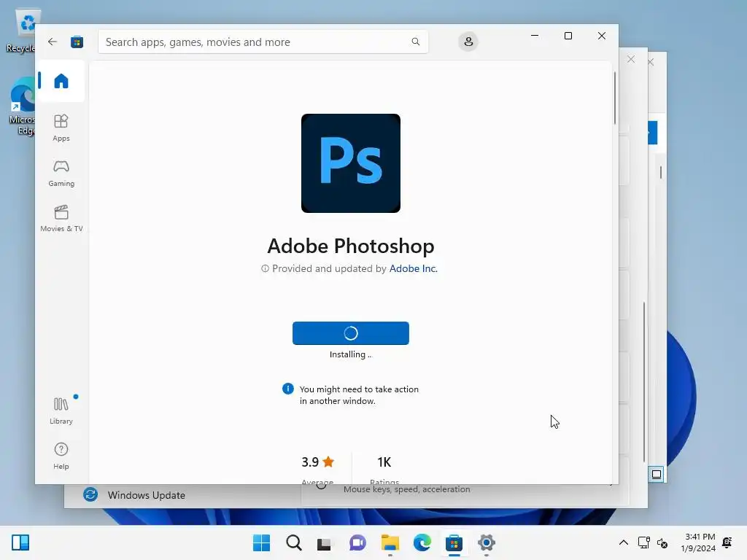Image resolution: width=747 pixels, height=560 pixels.
Task: Open the Widgets panel on taskbar
Action: [20, 542]
